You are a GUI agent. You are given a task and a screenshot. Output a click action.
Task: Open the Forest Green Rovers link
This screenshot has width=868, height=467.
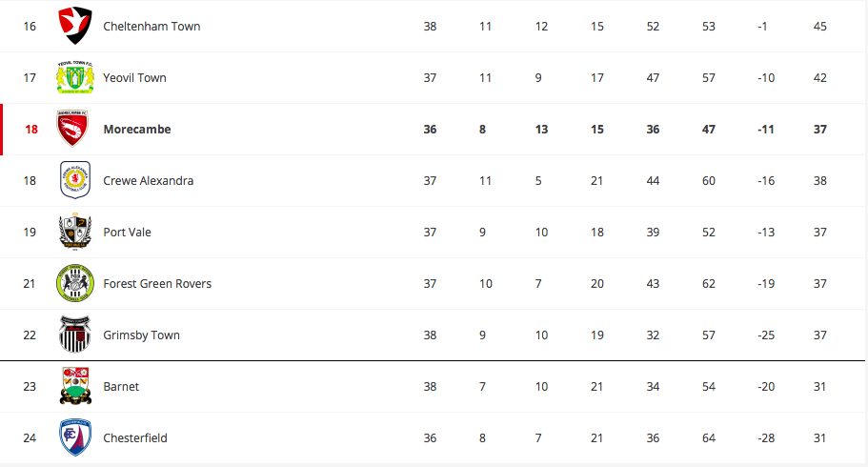pos(157,284)
